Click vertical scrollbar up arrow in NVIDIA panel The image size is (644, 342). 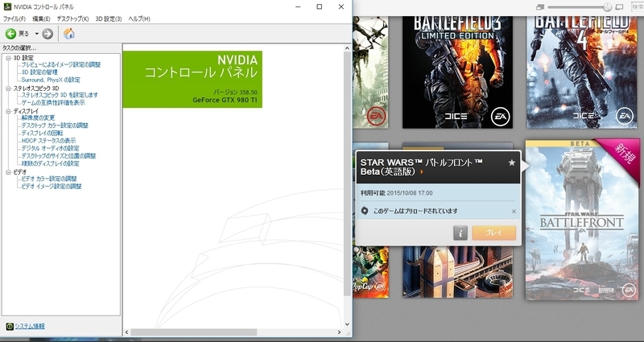pos(348,48)
